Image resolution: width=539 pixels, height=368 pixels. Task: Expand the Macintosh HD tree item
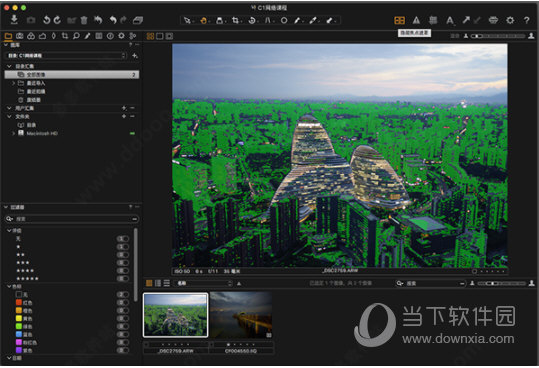[13, 133]
